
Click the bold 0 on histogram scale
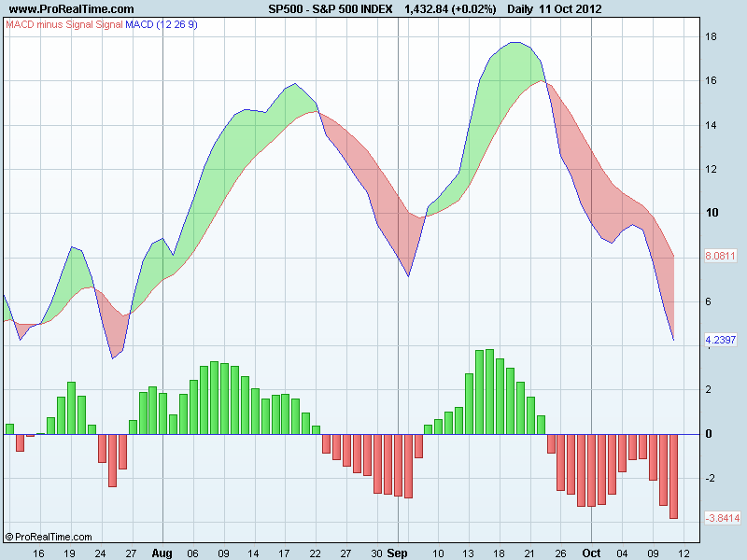click(709, 434)
